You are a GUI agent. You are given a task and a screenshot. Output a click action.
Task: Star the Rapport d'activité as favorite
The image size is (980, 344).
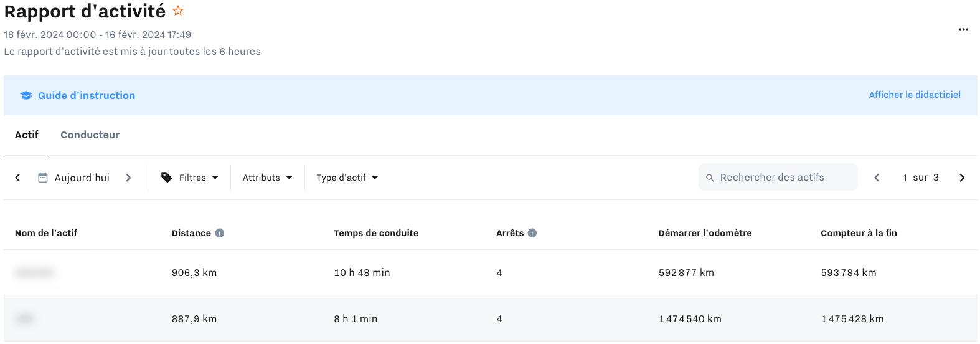point(178,11)
